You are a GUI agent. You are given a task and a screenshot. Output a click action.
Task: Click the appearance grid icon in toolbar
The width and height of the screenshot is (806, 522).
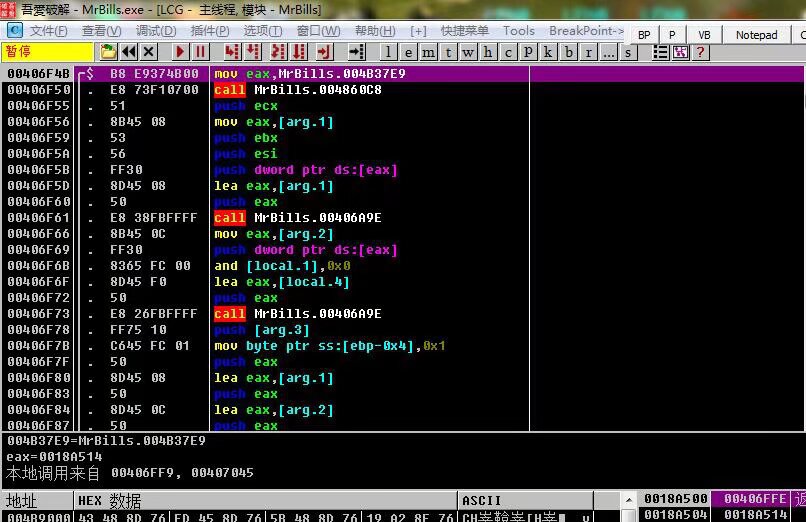click(x=681, y=52)
